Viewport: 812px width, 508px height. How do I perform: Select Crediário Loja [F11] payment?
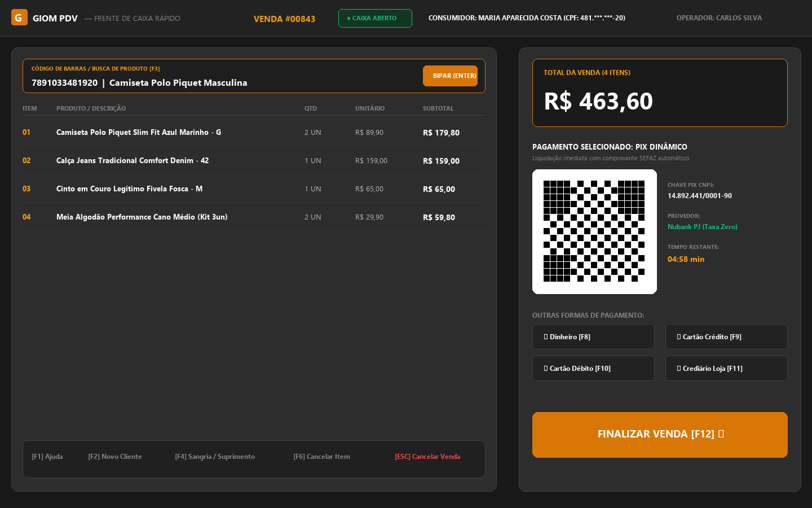point(726,369)
